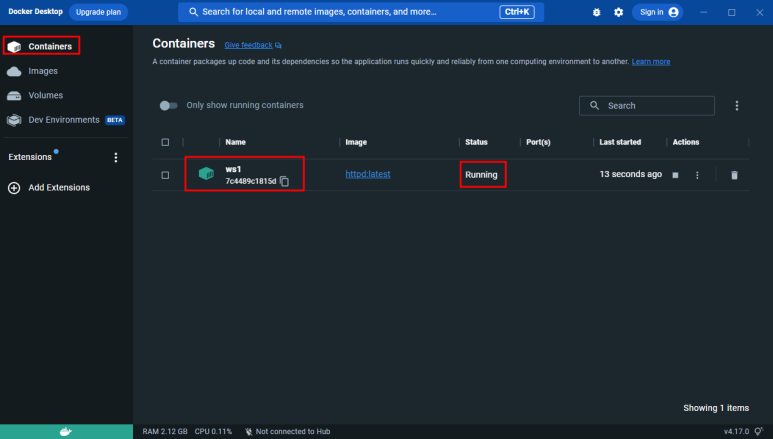This screenshot has width=773, height=439.
Task: Open the Volumes section in sidebar
Action: [45, 95]
